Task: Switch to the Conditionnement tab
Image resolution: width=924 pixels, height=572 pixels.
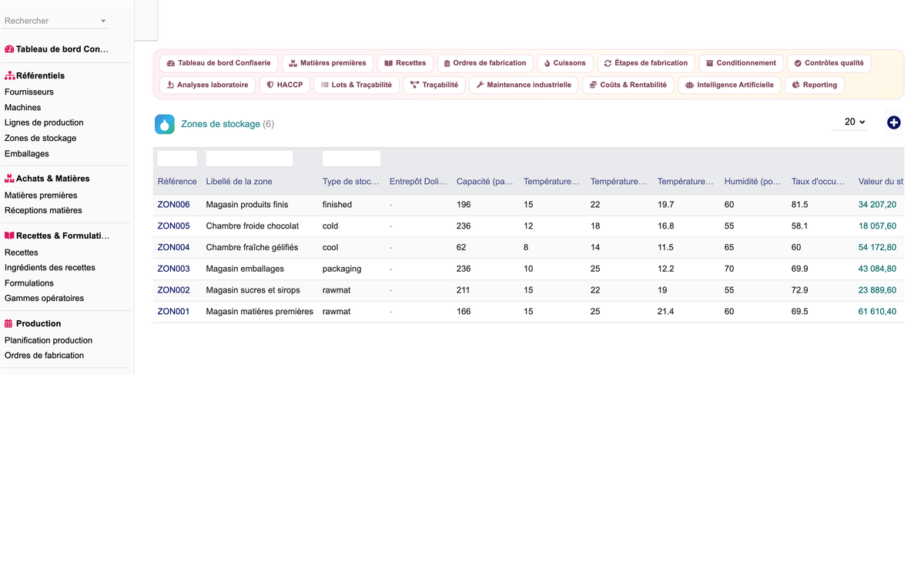Action: point(741,63)
